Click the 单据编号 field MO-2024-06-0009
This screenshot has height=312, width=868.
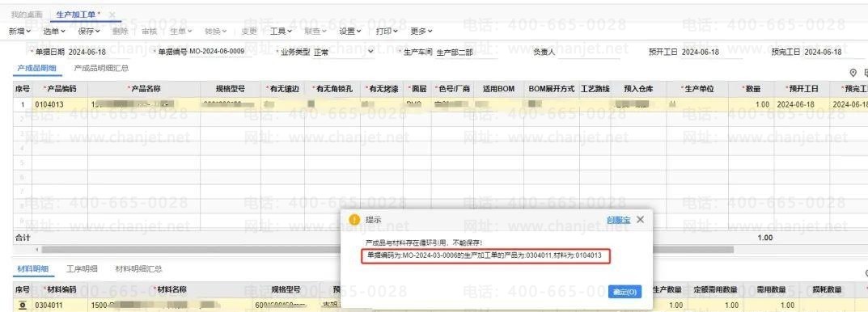tap(220, 52)
